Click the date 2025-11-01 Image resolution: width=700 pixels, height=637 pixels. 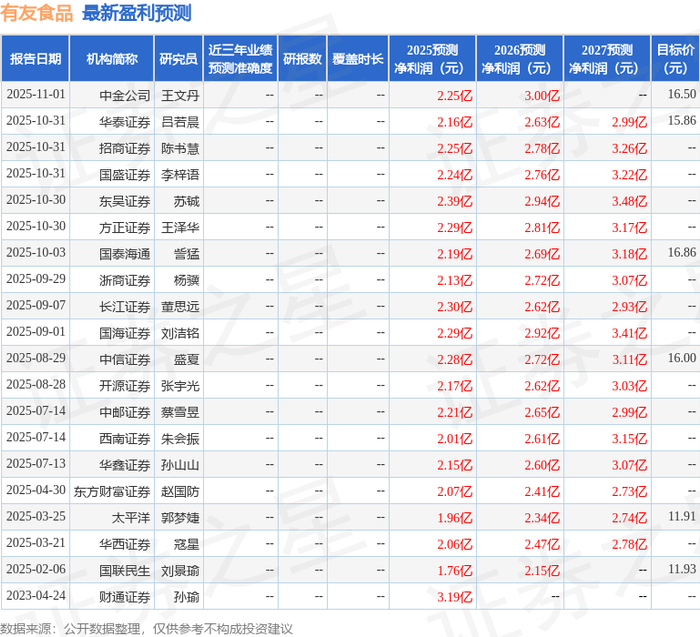(36, 94)
